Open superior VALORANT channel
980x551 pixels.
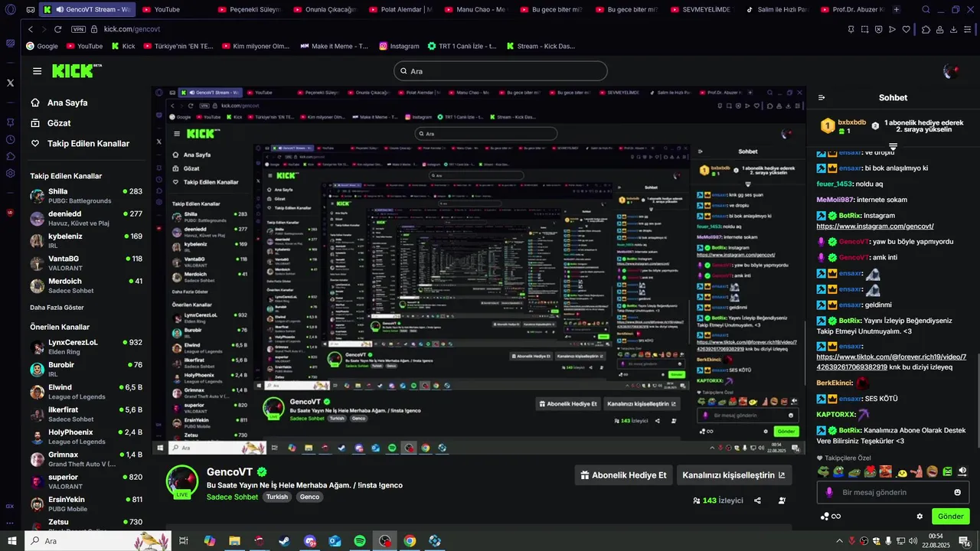point(86,481)
